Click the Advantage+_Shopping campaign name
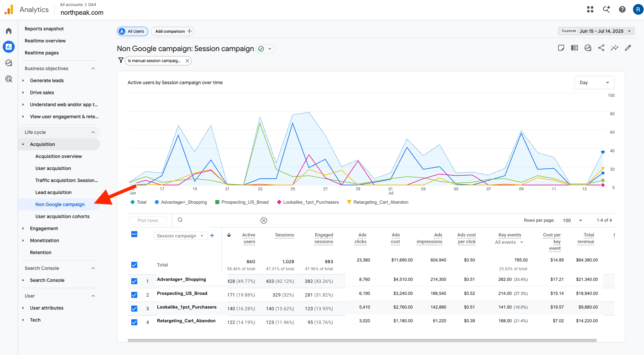Image resolution: width=644 pixels, height=355 pixels. (x=181, y=279)
